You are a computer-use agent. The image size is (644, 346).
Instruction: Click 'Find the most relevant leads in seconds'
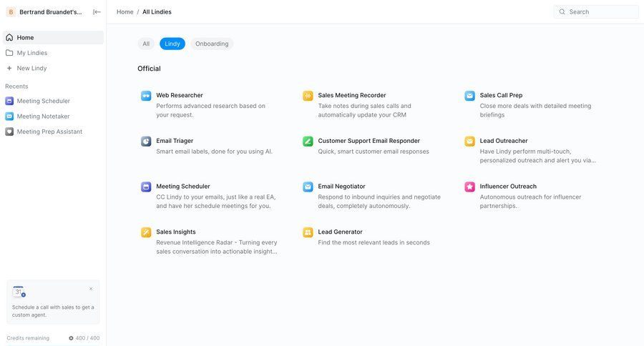(374, 242)
